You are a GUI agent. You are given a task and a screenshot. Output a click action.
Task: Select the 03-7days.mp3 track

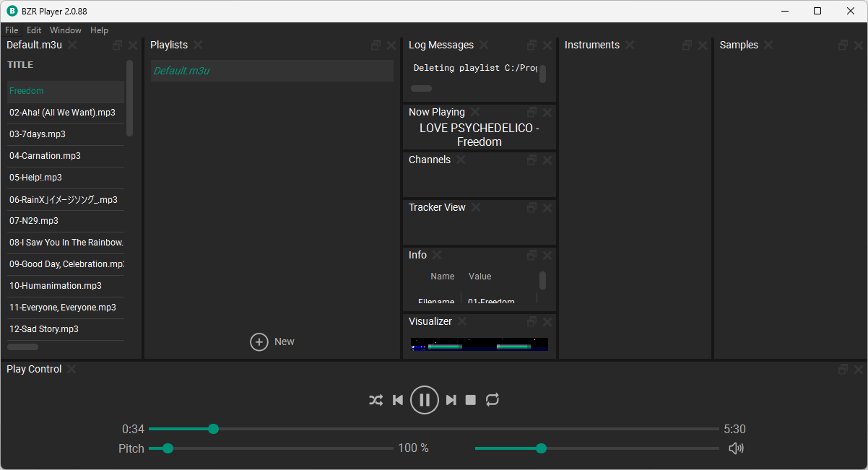click(x=38, y=134)
